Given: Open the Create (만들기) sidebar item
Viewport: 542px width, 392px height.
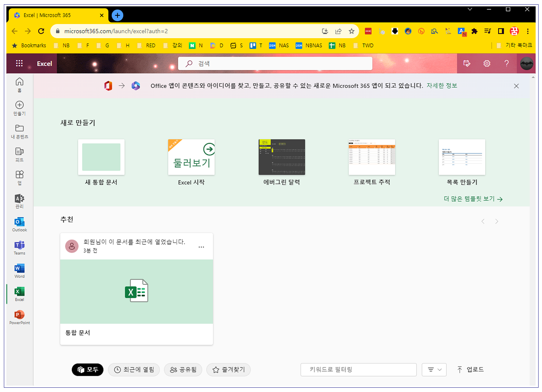Looking at the screenshot, I should pyautogui.click(x=20, y=108).
